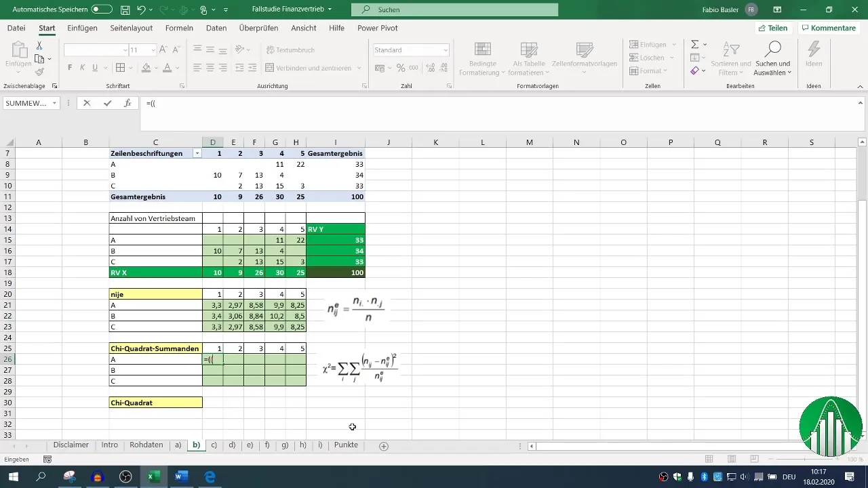868x488 pixels.
Task: Click the Löschen cells button
Action: click(652, 58)
